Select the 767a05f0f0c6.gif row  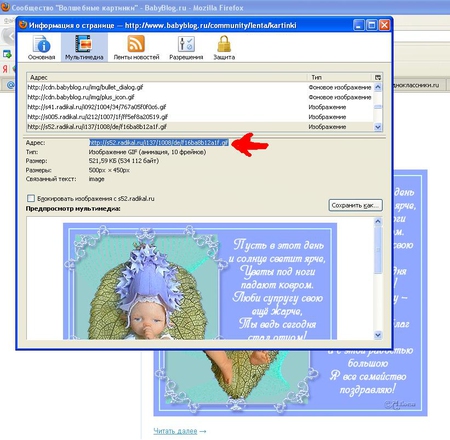tap(200, 107)
